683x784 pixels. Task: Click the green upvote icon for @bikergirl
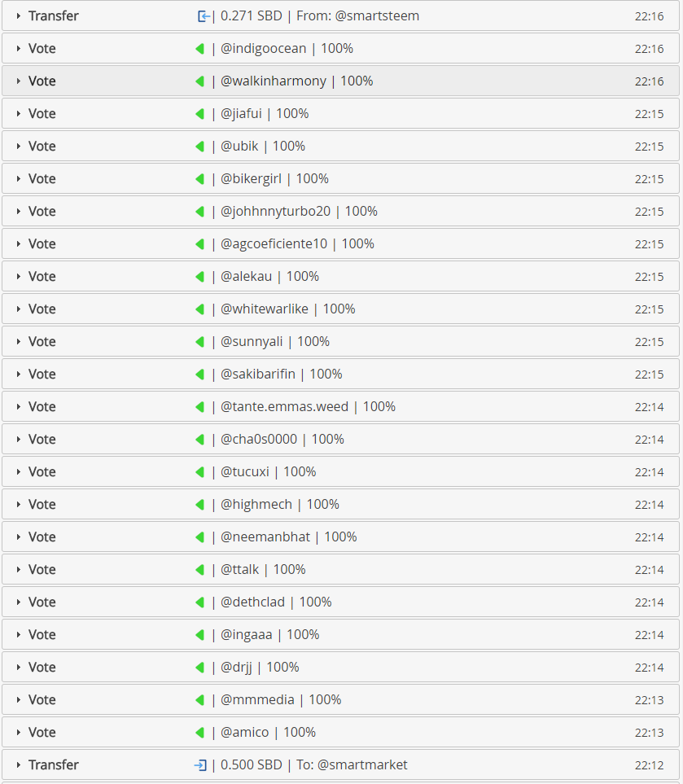pos(200,178)
